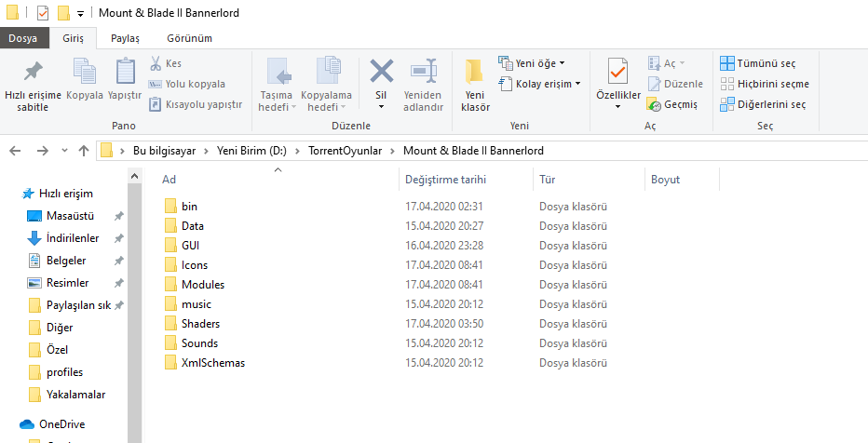Click the Kopyala ribbon icon

[85, 72]
